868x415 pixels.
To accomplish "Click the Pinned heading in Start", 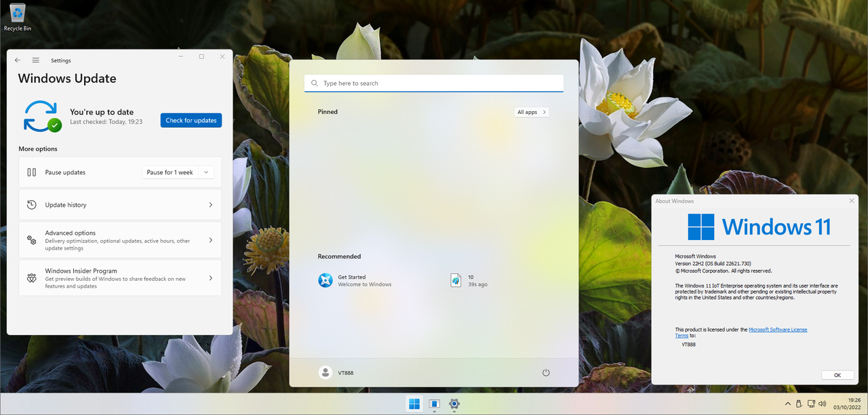I will pos(328,112).
